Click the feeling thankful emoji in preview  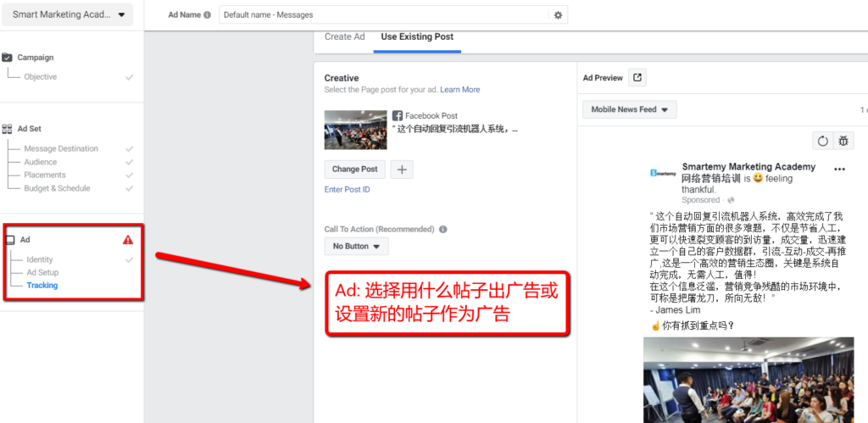(x=758, y=178)
